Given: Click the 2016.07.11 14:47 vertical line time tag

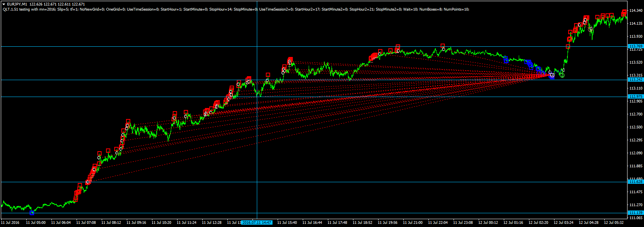Looking at the screenshot, I should click(x=257, y=223).
